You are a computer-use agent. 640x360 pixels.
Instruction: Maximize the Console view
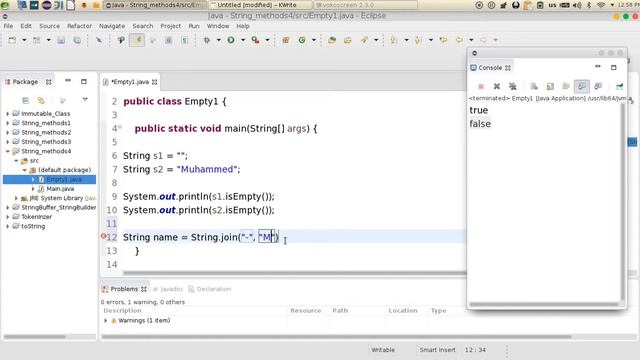pos(613,67)
